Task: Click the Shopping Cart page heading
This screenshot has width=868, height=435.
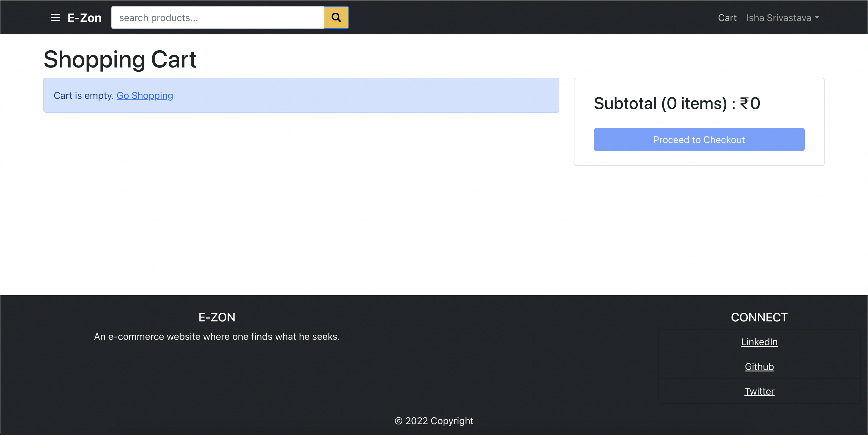Action: (120, 59)
